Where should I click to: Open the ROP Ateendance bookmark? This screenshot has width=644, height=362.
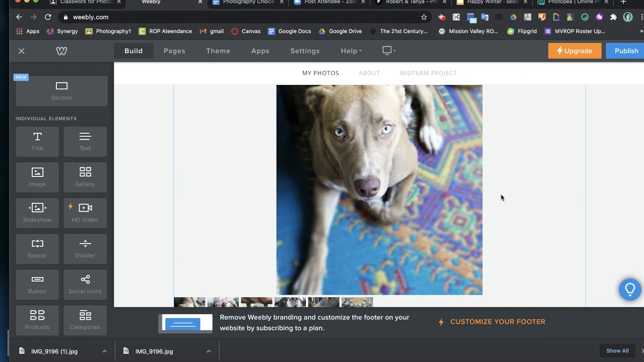165,31
